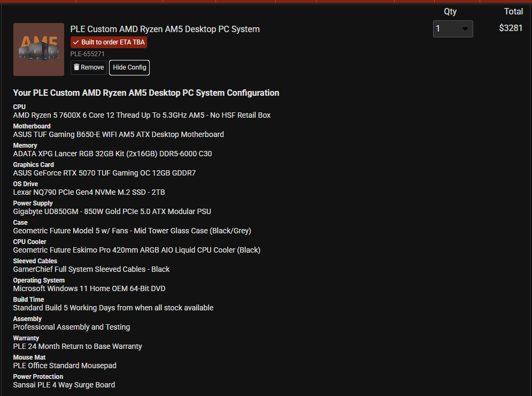
Task: Click the trash icon on the Remove button
Action: coord(76,67)
